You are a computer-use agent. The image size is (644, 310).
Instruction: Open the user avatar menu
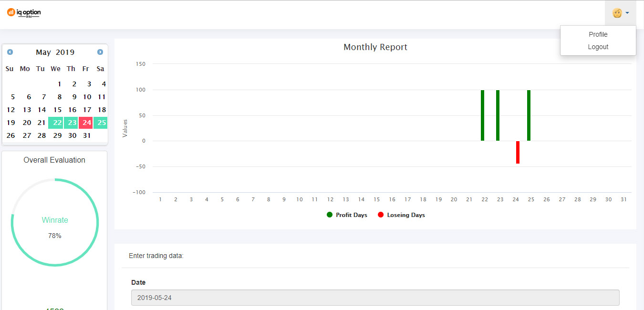coord(620,13)
